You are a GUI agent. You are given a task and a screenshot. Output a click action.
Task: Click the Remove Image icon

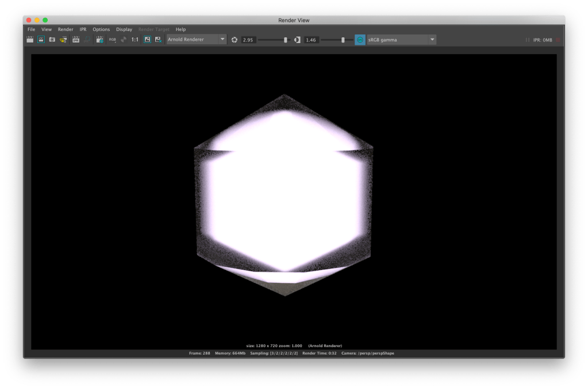click(158, 40)
